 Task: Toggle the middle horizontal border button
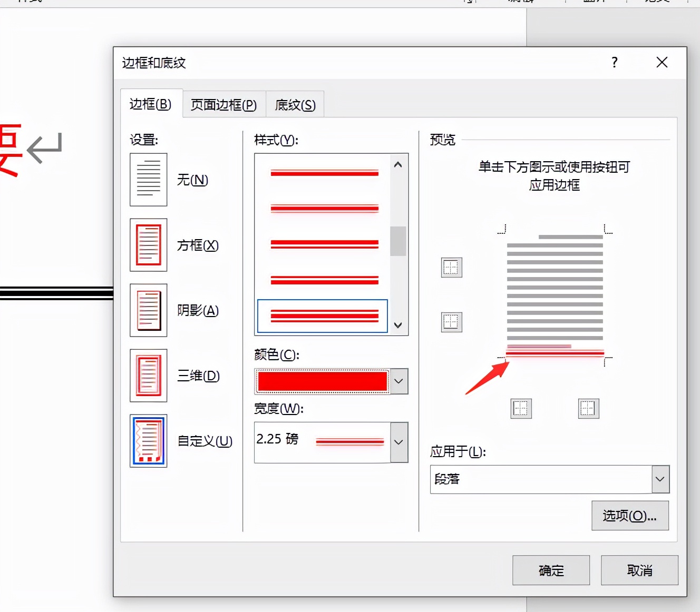451,322
